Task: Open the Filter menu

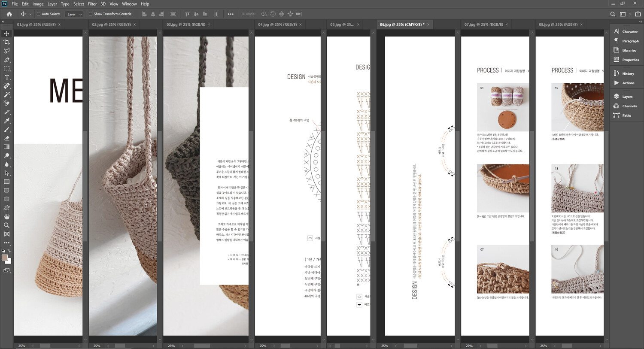Action: point(92,4)
